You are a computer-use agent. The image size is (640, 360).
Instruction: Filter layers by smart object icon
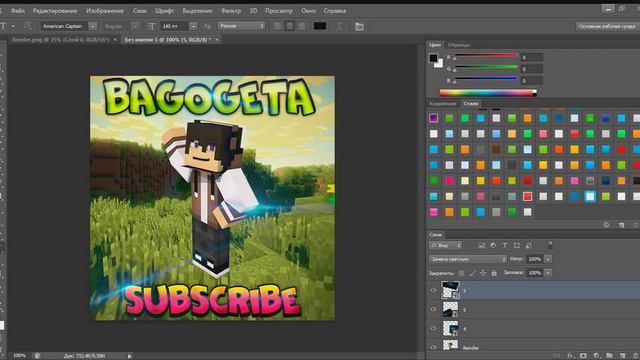529,245
